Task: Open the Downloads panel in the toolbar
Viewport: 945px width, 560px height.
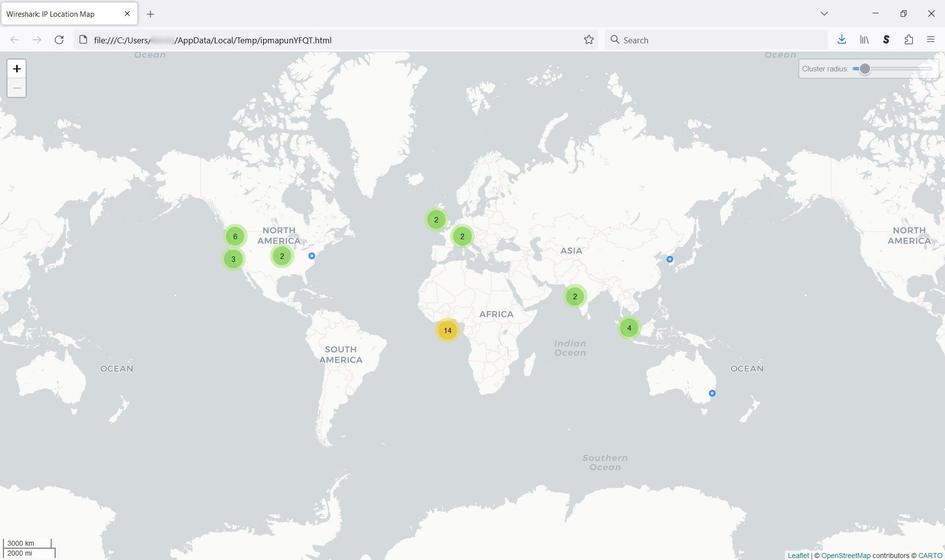Action: (842, 40)
